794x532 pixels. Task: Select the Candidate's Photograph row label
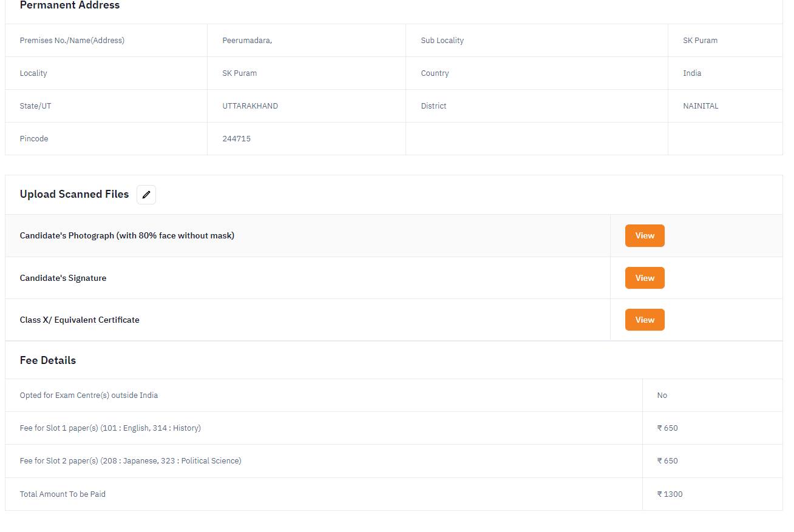click(127, 235)
